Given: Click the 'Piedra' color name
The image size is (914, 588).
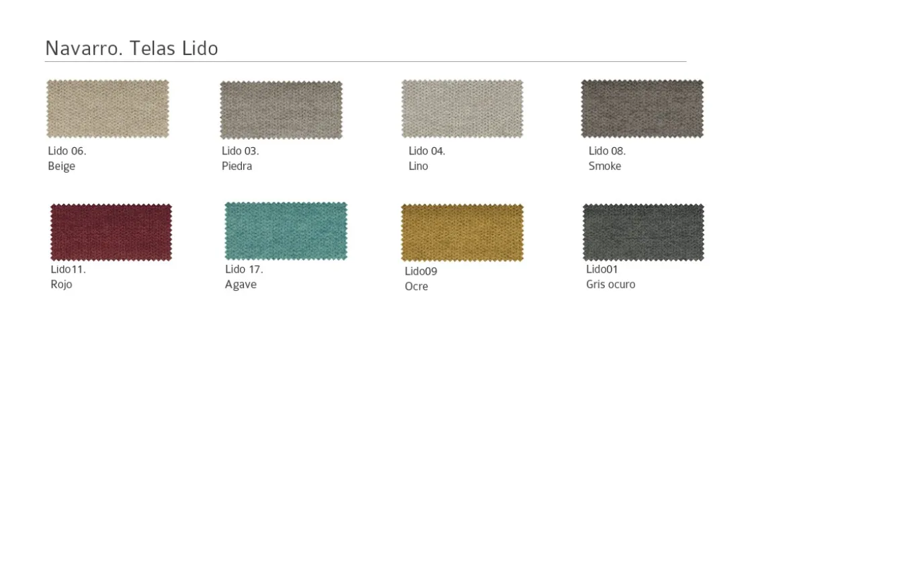Looking at the screenshot, I should [237, 166].
